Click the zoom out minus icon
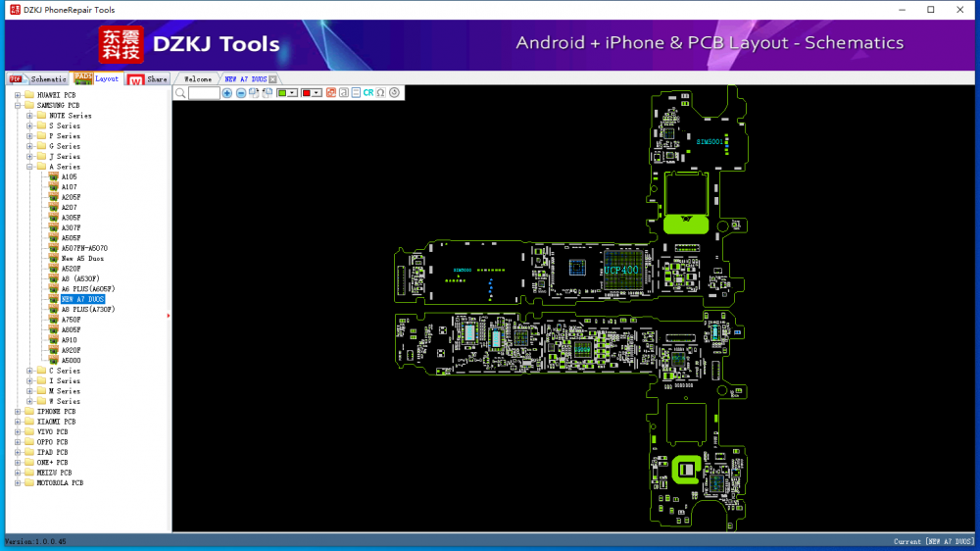This screenshot has width=980, height=551. 241,93
